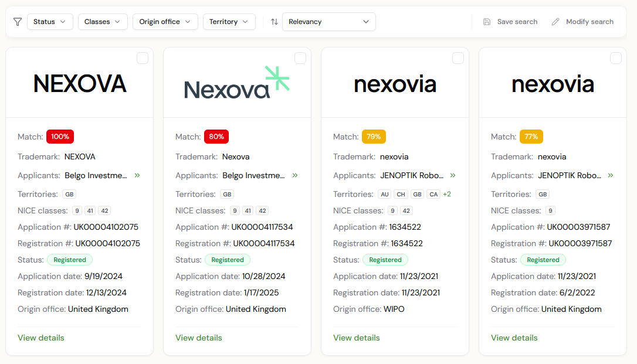Click the green Nexova logo thumbnail

pos(237,83)
